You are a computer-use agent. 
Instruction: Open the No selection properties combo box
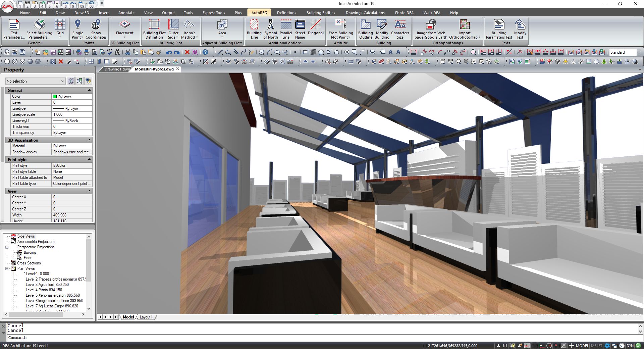coord(35,81)
